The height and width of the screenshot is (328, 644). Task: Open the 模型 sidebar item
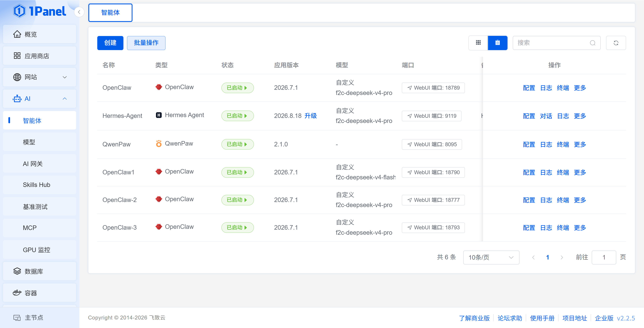(40, 142)
